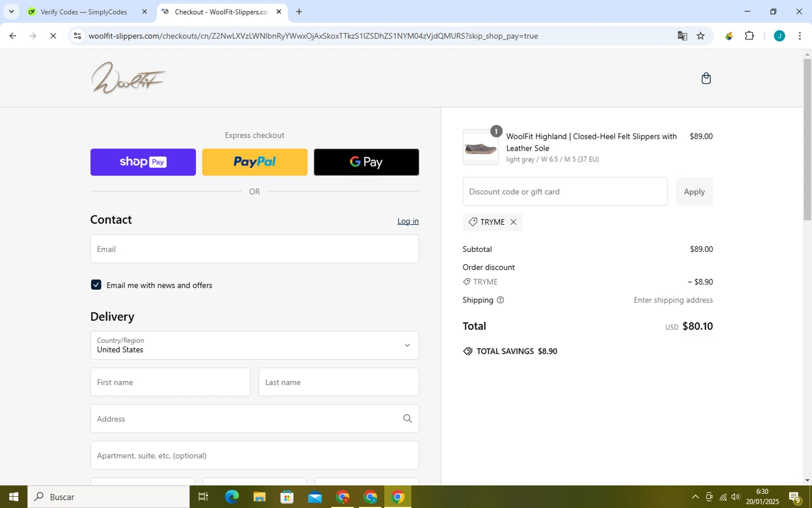Follow the Log in link
The image size is (812, 508).
408,221
